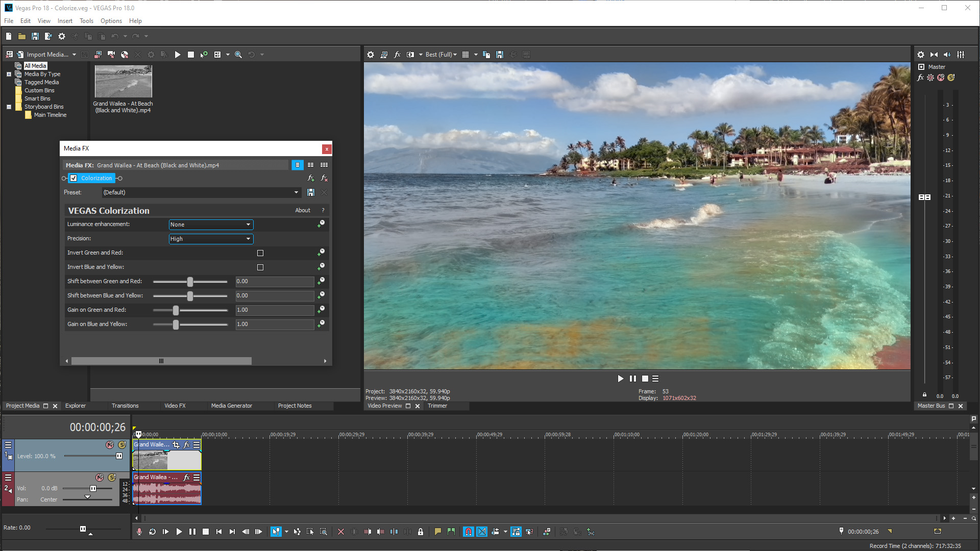Toggle Automatic Crossfades in the timeline toolbar
Image resolution: width=980 pixels, height=551 pixels.
(482, 532)
